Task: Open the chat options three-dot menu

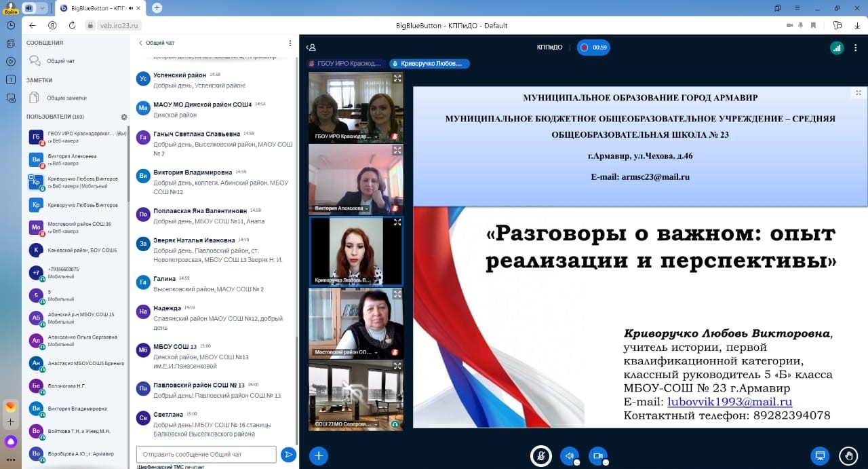Action: coord(290,43)
